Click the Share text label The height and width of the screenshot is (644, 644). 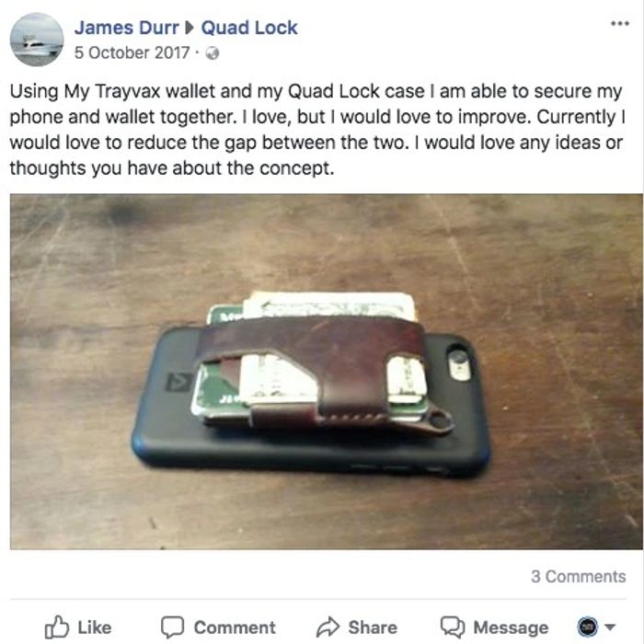click(x=373, y=627)
